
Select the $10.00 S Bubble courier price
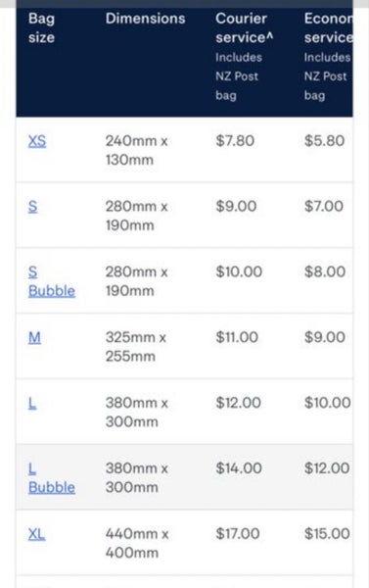coord(239,271)
